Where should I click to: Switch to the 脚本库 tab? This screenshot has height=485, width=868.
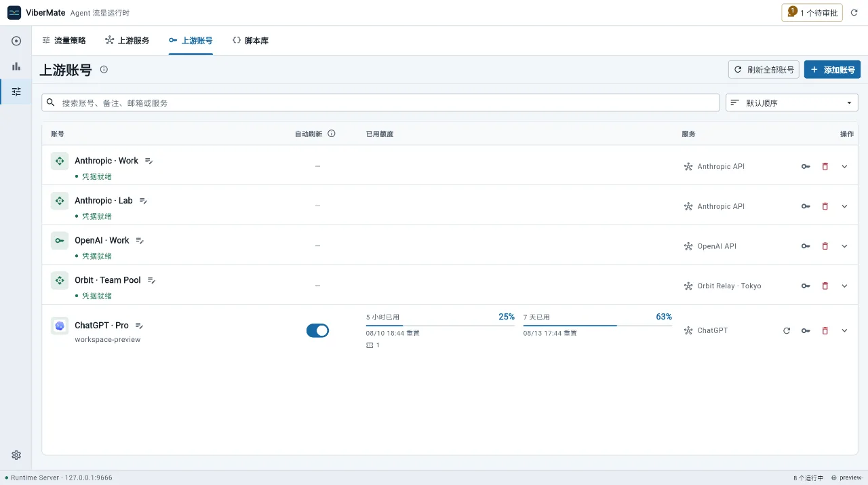[x=250, y=41]
